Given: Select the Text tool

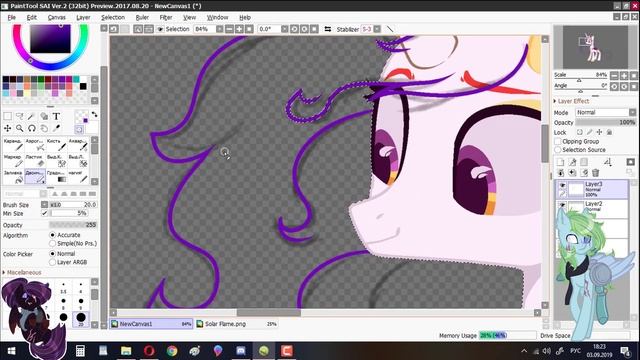Looking at the screenshot, I should point(56,116).
